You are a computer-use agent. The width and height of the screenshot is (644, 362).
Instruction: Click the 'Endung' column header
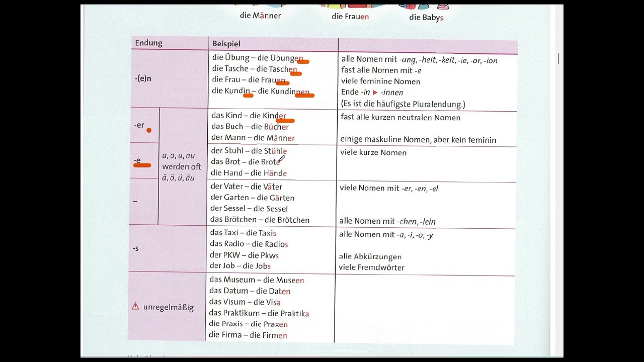click(148, 43)
